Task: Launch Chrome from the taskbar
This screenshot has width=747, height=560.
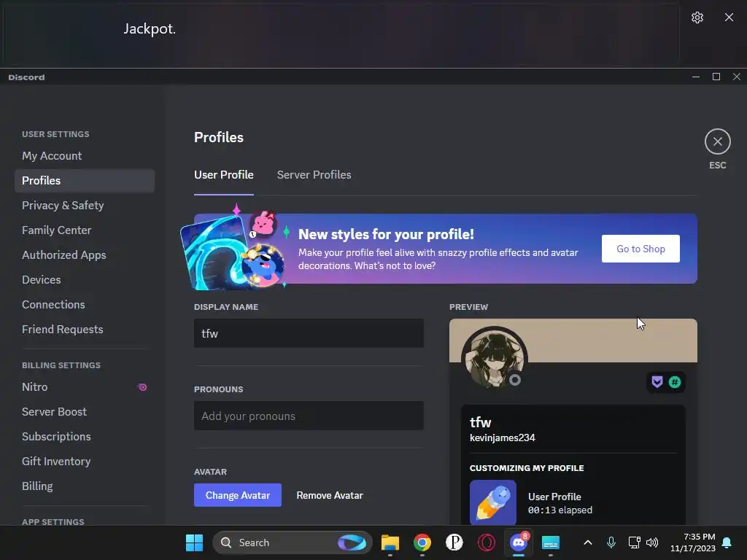Action: click(x=422, y=542)
